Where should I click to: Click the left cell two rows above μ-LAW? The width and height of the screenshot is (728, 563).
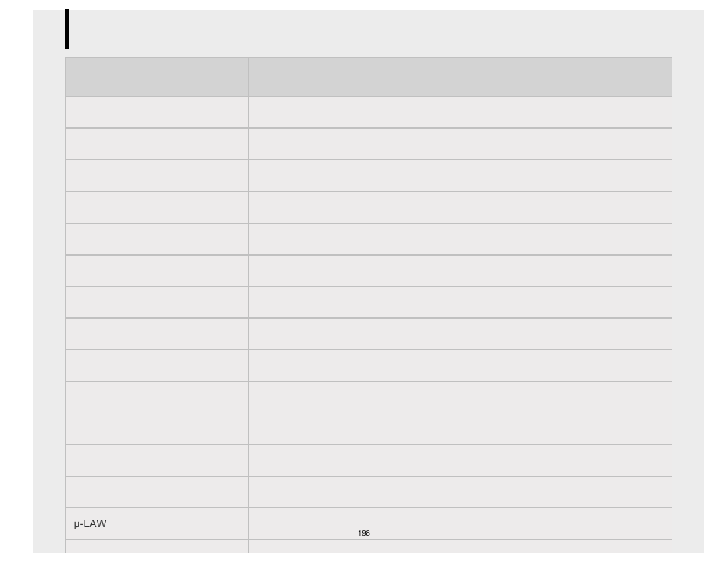[x=157, y=461]
